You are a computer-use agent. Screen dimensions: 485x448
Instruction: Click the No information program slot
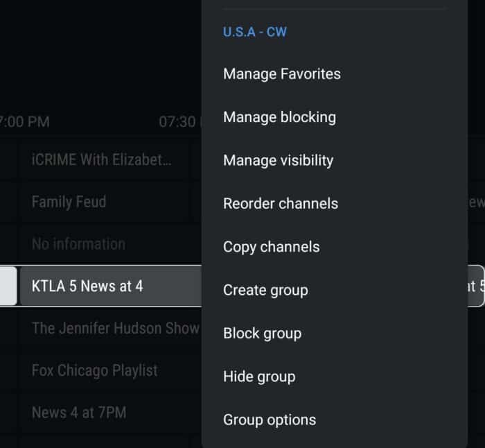pyautogui.click(x=78, y=244)
